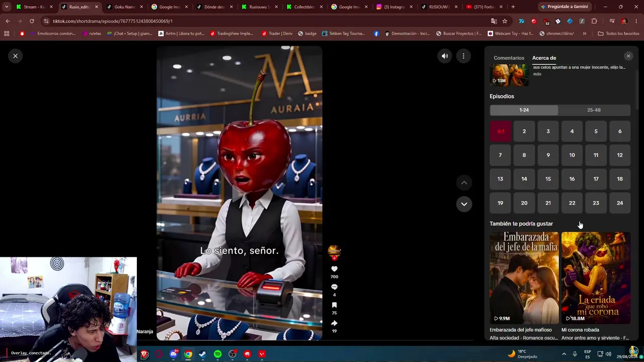This screenshot has height=362, width=644.
Task: Open Steam from the taskbar
Action: (x=203, y=354)
